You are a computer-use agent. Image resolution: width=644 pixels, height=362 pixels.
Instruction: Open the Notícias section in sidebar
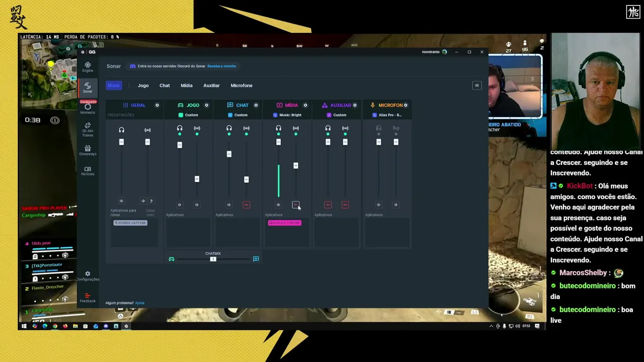pyautogui.click(x=88, y=171)
